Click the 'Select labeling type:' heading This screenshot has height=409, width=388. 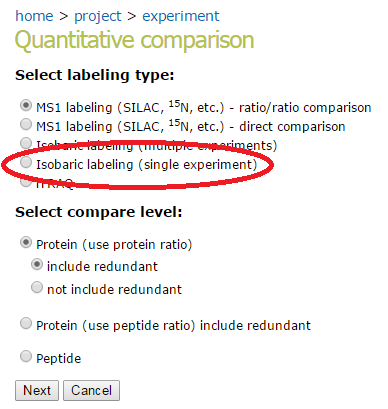95,75
